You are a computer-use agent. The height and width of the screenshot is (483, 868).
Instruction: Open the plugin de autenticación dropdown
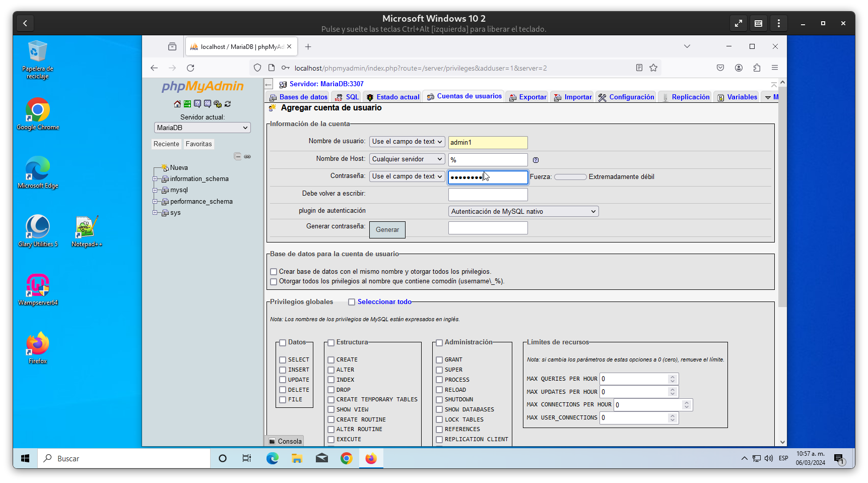click(x=523, y=212)
